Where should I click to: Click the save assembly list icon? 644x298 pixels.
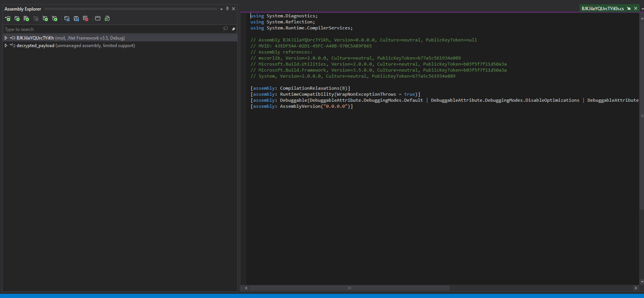pos(76,18)
